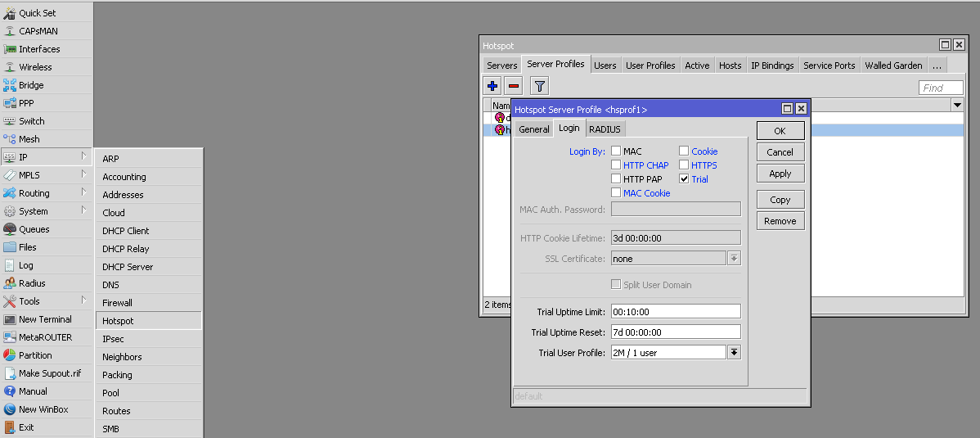Click the red minus remove icon

514,86
